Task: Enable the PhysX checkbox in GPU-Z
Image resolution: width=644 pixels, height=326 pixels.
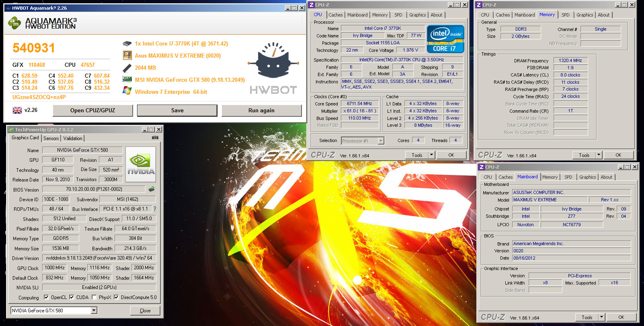Action: [94, 297]
